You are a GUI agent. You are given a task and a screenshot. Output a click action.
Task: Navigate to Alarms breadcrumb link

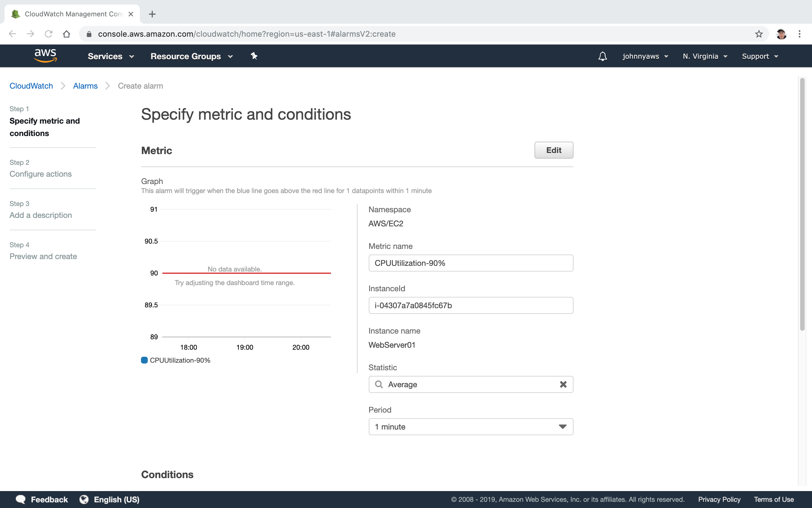coord(85,86)
